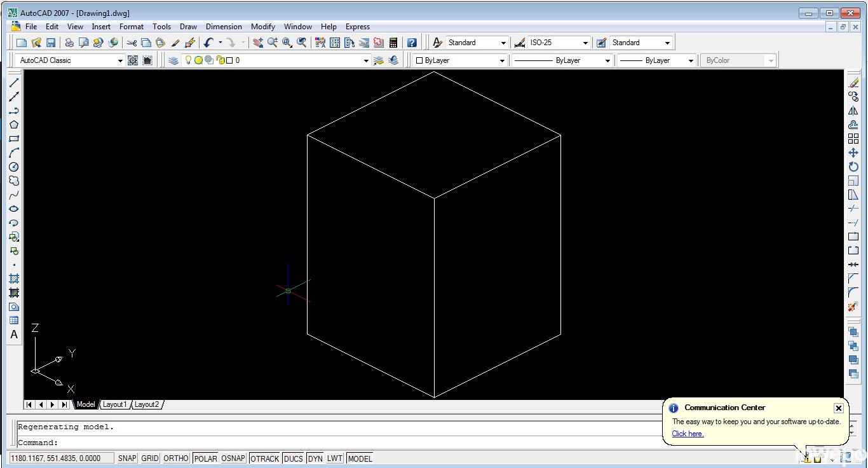The width and height of the screenshot is (868, 468).
Task: Open the layer 0 dropdown list
Action: [365, 60]
